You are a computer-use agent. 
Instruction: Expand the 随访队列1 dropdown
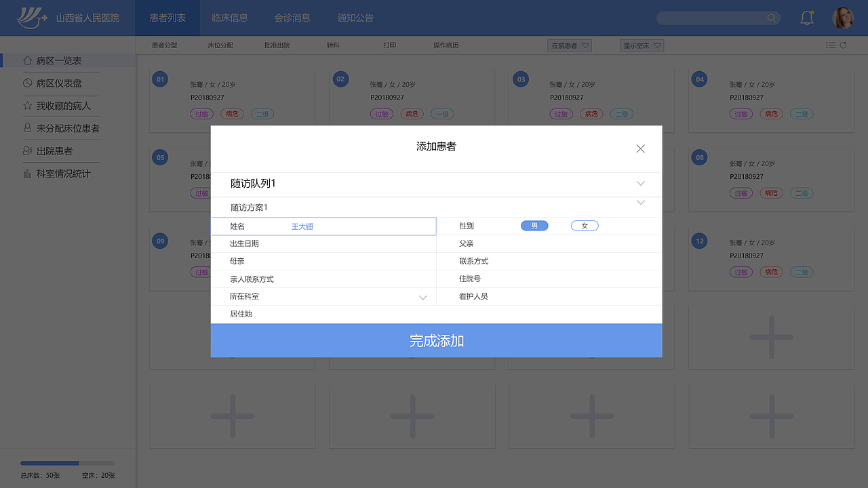click(639, 184)
